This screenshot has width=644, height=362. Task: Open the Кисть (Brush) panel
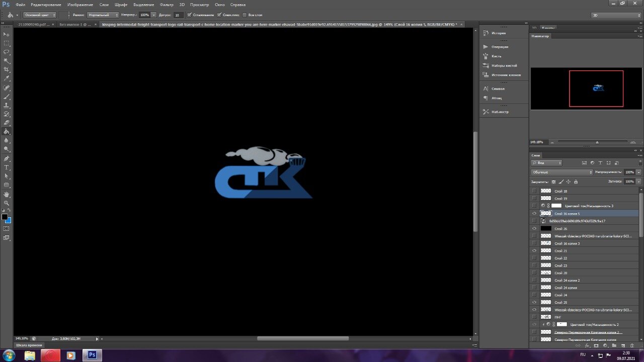[492, 56]
